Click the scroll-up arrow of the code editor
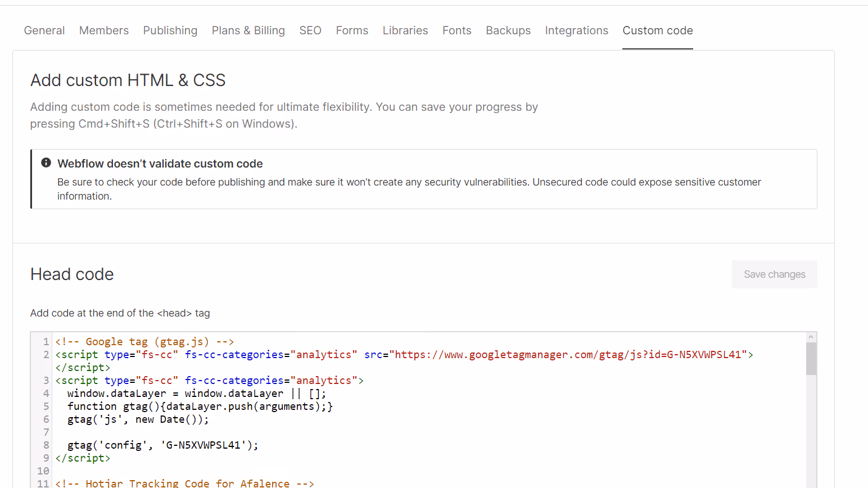Screen dimensions: 868x488 tap(811, 337)
